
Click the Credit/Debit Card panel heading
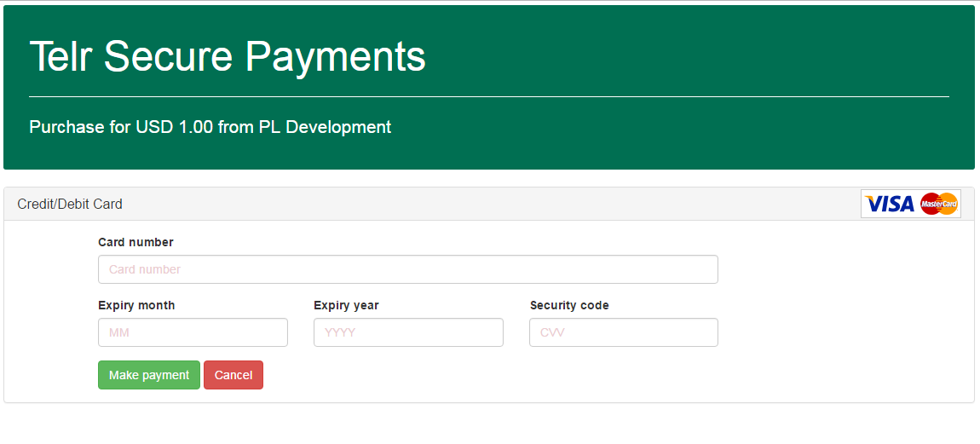pyautogui.click(x=70, y=204)
